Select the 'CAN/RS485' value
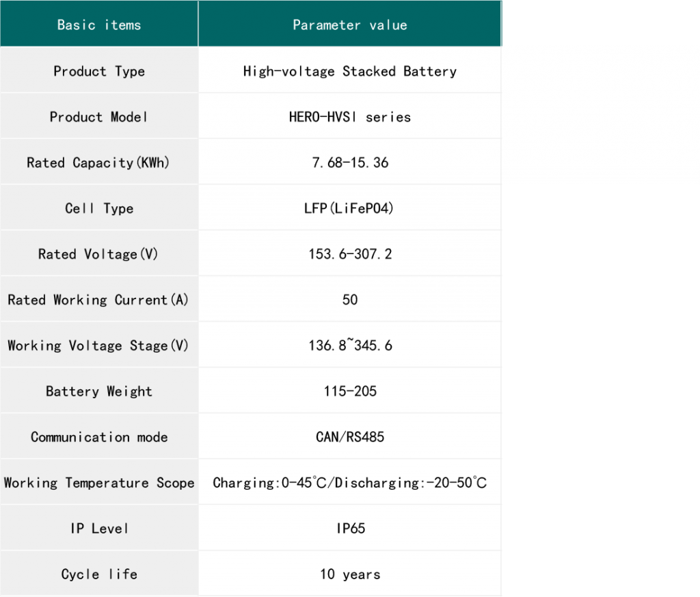 [350, 436]
